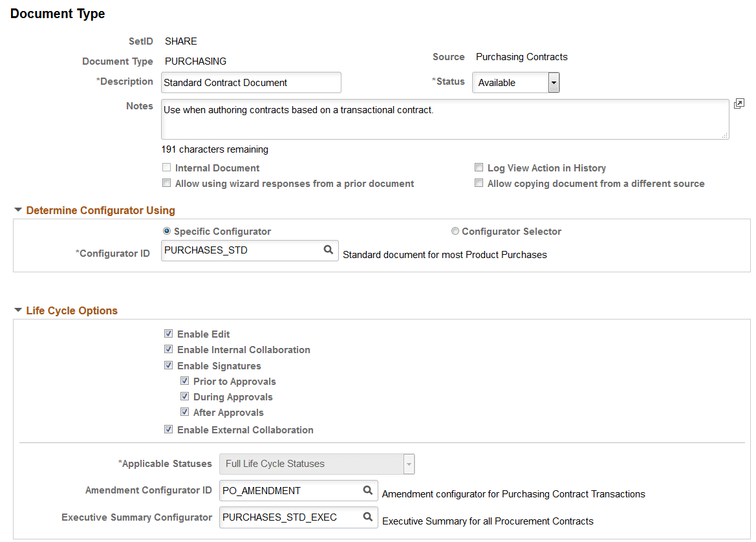The image size is (756, 542).
Task: Open the Status dropdown
Action: tap(554, 82)
